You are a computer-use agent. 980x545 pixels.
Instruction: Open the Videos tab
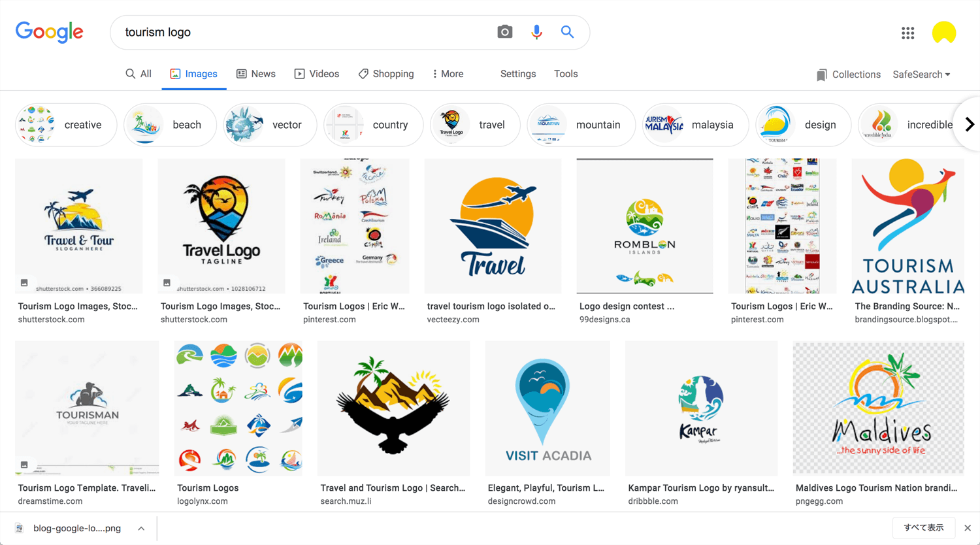317,74
